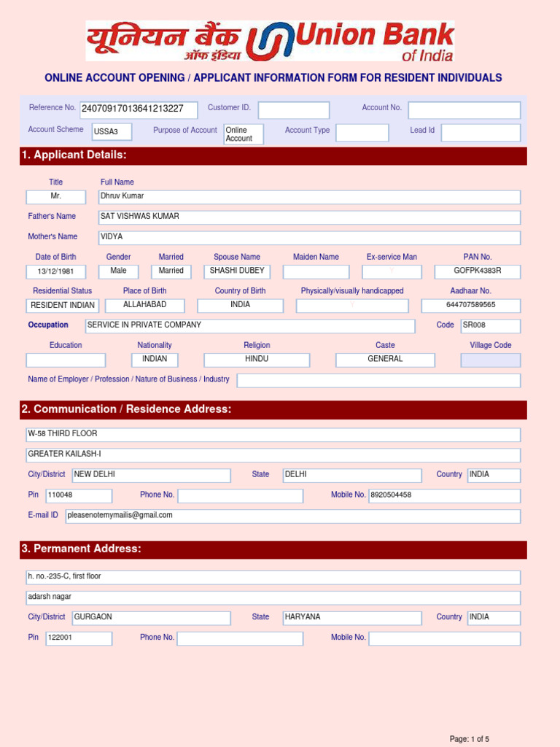Select the PAN No. field GOFPK4383R
Image resolution: width=560 pixels, height=747 pixels.
[x=478, y=271]
